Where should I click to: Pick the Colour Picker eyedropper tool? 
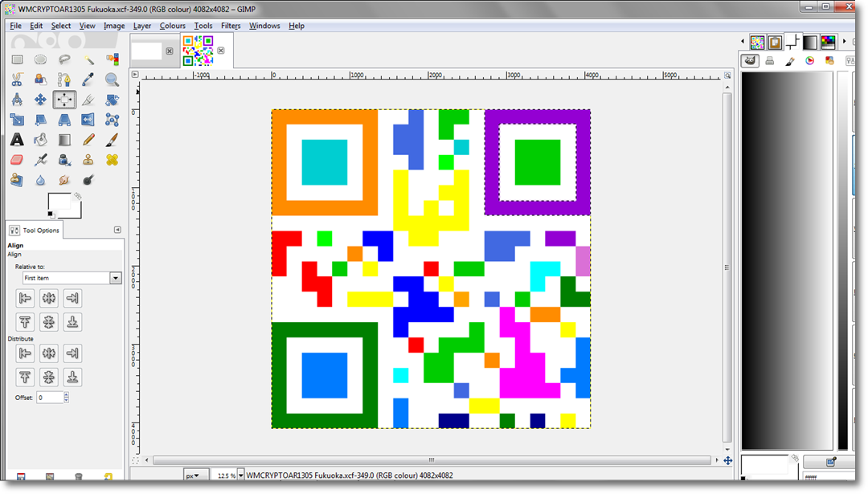(x=88, y=80)
